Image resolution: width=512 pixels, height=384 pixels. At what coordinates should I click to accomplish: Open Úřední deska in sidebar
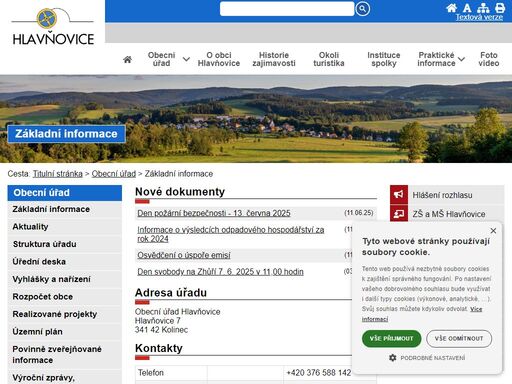pyautogui.click(x=65, y=262)
